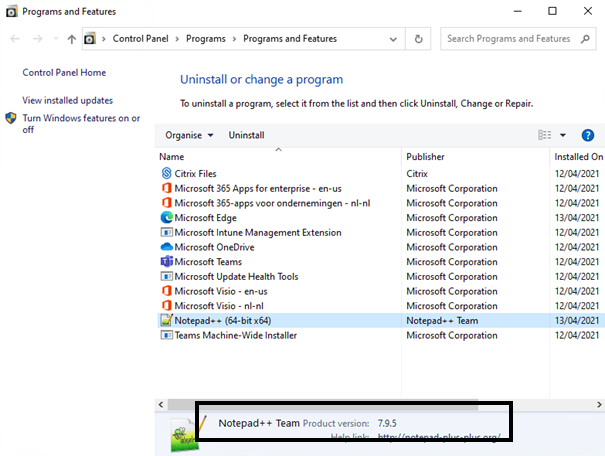Select the Microsoft OneDrive entry

coord(214,247)
